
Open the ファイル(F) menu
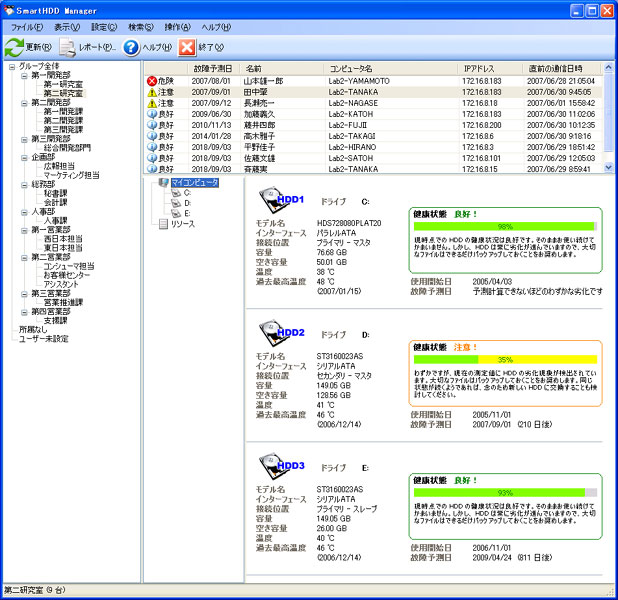coord(27,27)
